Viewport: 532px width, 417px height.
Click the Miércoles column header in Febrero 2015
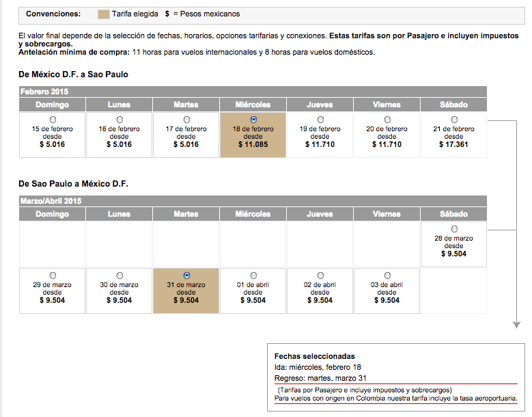(253, 105)
